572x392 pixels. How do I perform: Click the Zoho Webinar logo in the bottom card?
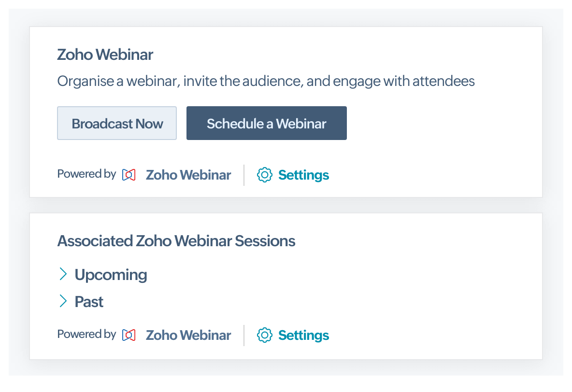coord(128,335)
